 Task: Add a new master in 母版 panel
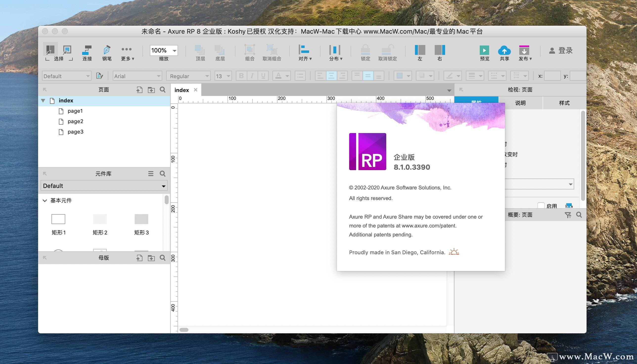(x=139, y=258)
